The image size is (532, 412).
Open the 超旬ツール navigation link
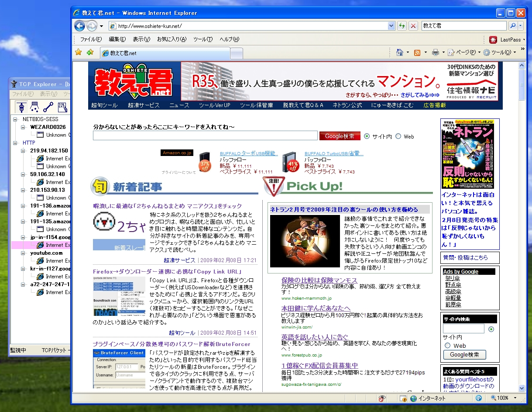[x=104, y=105]
